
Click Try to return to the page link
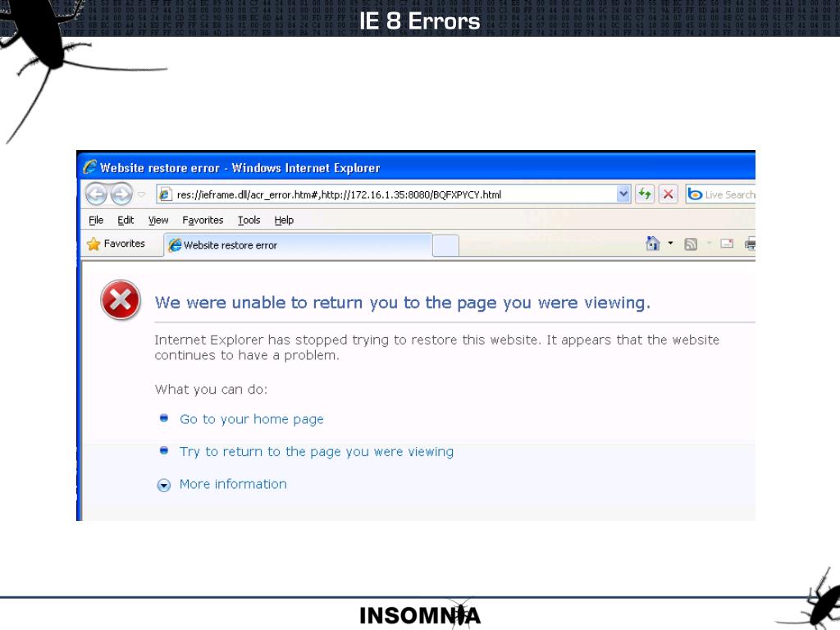click(x=316, y=452)
